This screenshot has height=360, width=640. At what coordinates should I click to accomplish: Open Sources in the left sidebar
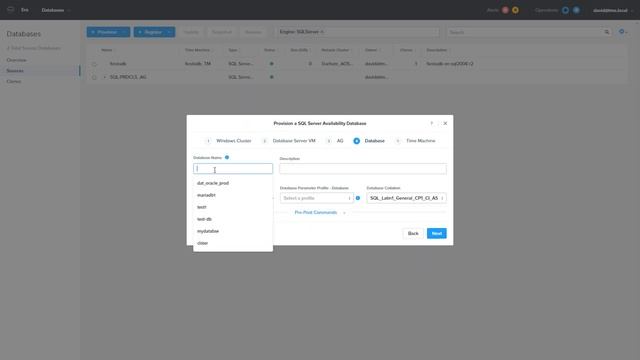pos(15,71)
